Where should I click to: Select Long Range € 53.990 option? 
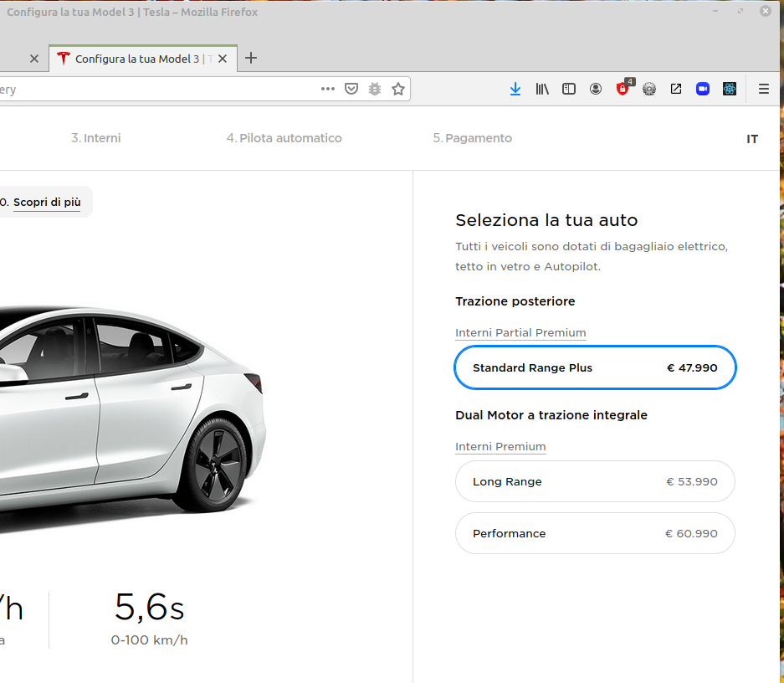click(595, 481)
